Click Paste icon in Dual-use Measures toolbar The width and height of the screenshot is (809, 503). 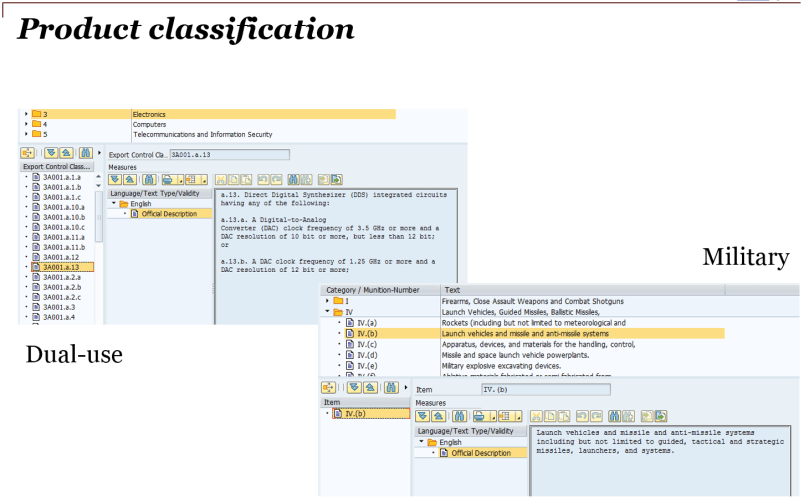point(246,180)
